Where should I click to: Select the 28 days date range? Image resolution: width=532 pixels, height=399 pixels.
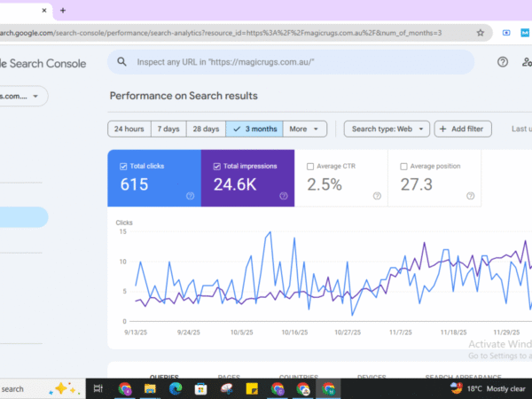(x=206, y=129)
